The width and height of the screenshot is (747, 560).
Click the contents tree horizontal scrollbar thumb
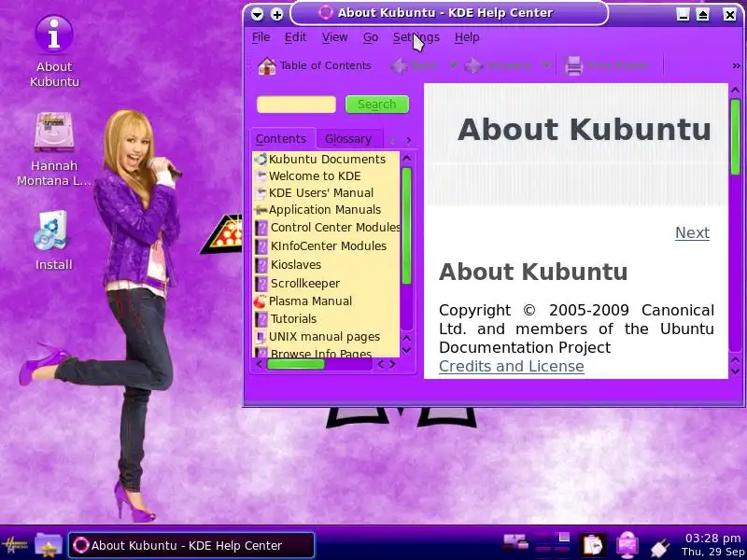tap(296, 365)
